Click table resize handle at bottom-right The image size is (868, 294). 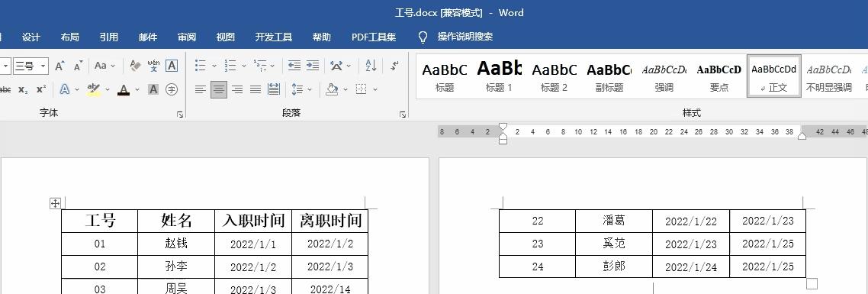[812, 284]
